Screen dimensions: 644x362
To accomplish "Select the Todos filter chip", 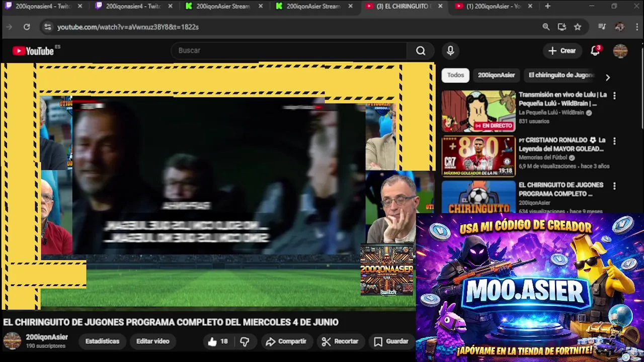I will pyautogui.click(x=455, y=75).
